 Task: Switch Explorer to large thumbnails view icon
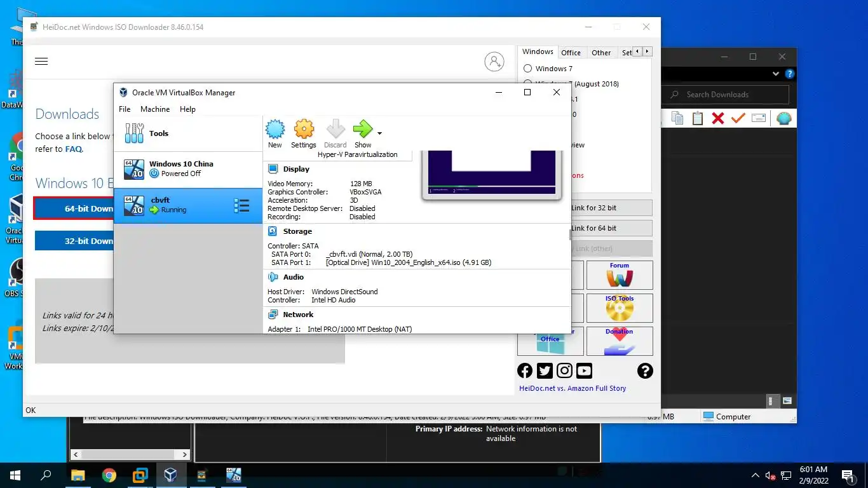(x=787, y=401)
